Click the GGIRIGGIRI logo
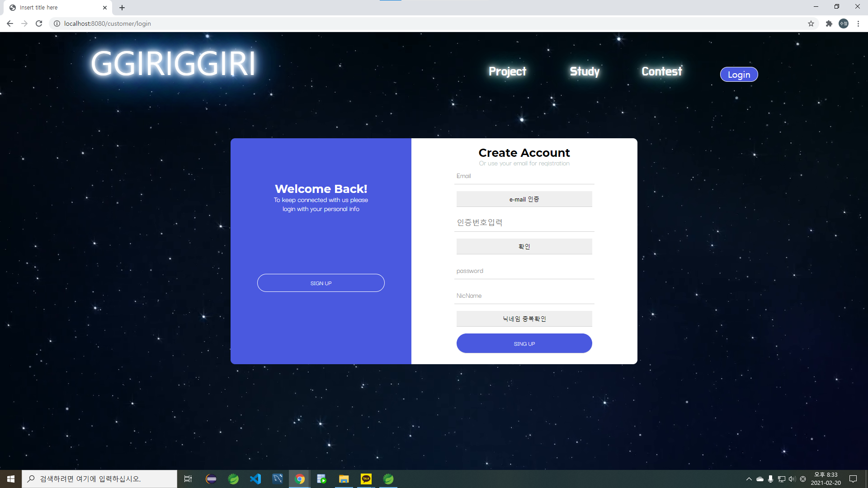Viewport: 868px width, 488px height. pos(173,63)
